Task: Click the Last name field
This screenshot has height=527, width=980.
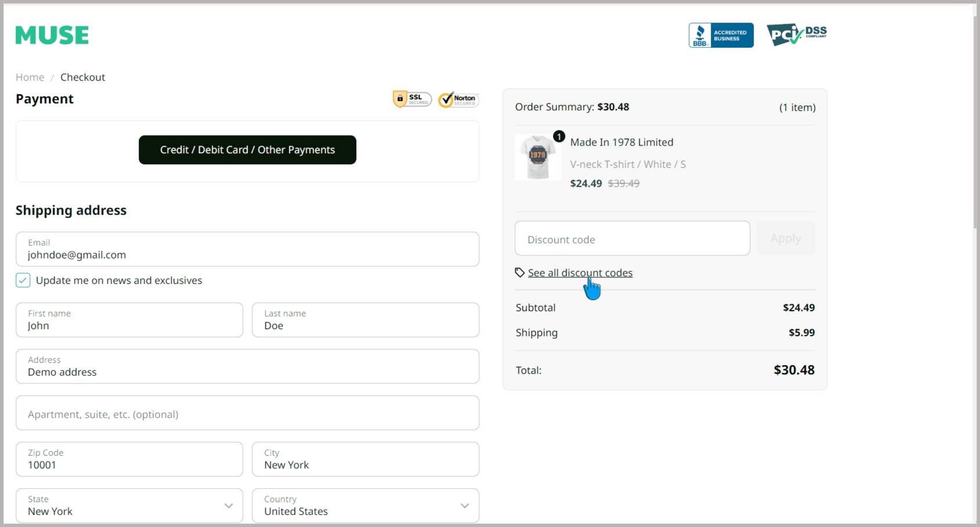Action: click(x=366, y=320)
